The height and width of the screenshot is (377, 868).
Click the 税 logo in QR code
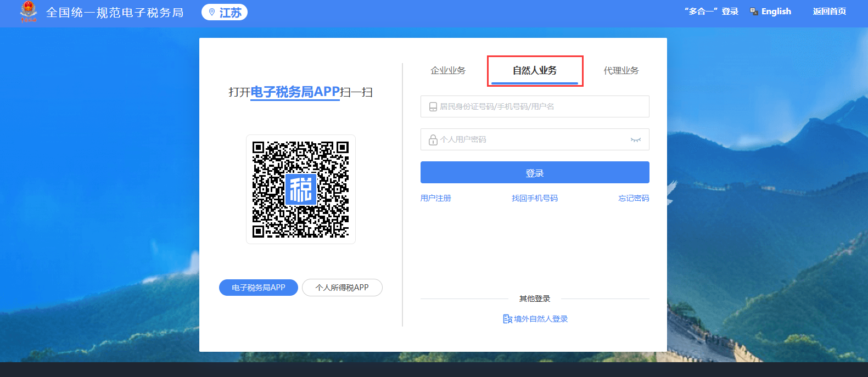[300, 189]
